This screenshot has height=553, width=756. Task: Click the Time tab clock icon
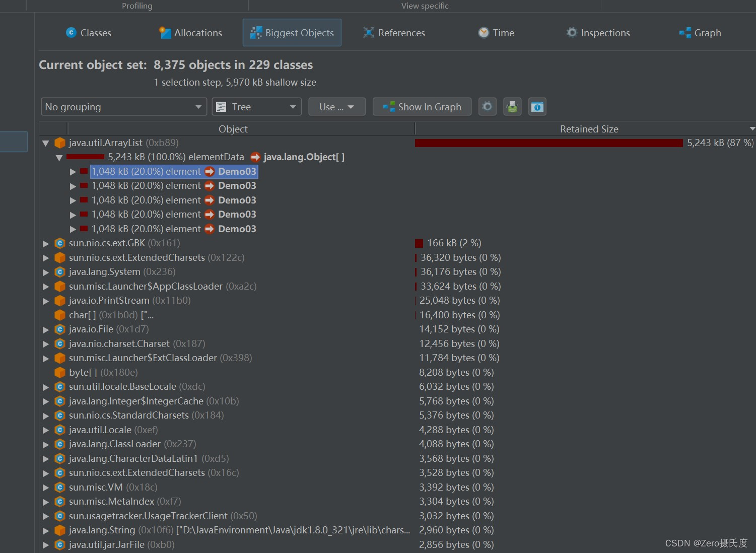click(x=484, y=32)
